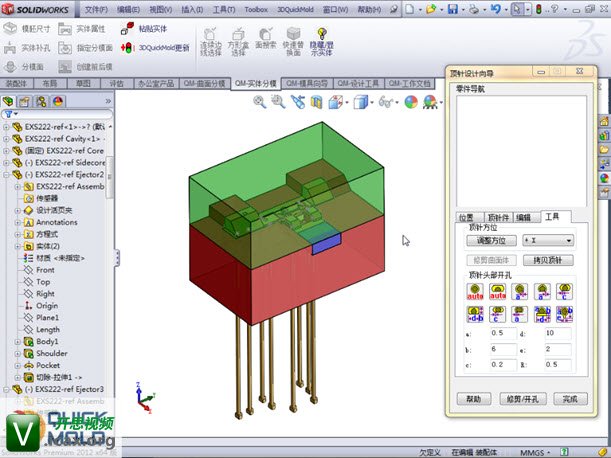Switch to the 顶针件 tab in ejector wizard

coord(498,218)
